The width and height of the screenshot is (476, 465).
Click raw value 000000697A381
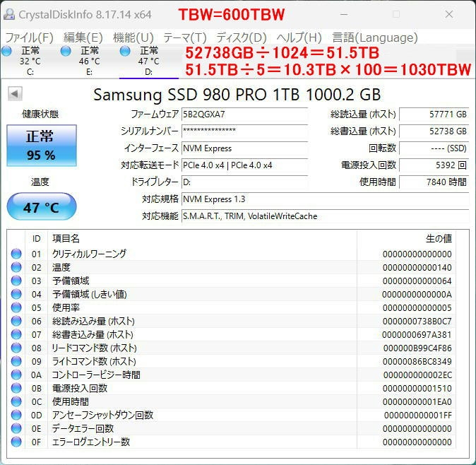(x=417, y=334)
